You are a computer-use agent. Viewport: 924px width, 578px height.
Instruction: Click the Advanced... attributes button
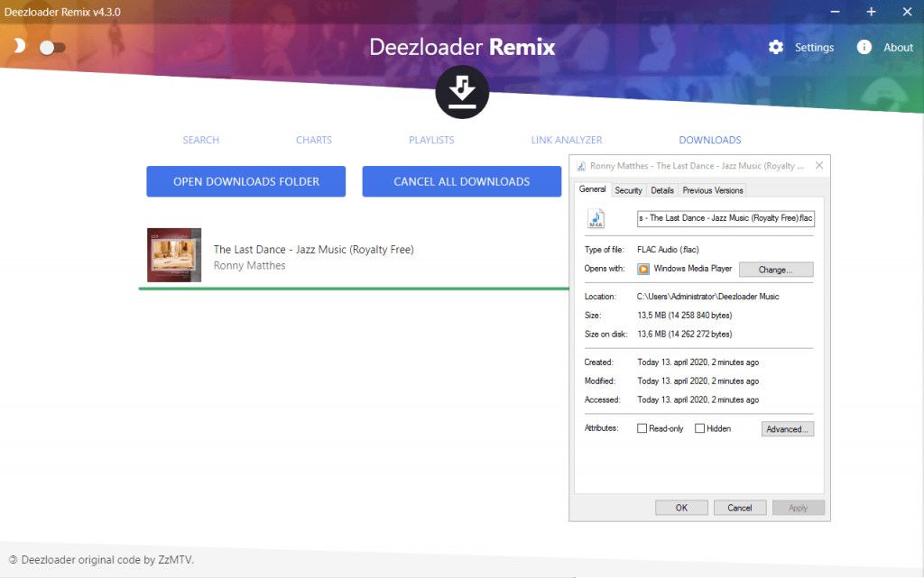coord(787,429)
